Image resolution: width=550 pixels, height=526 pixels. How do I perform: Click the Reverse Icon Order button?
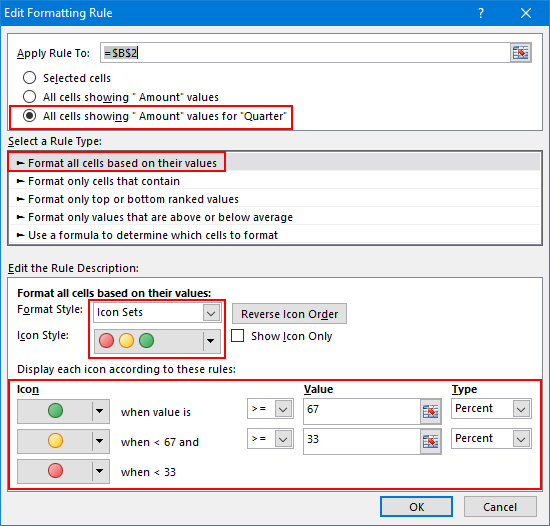[289, 314]
